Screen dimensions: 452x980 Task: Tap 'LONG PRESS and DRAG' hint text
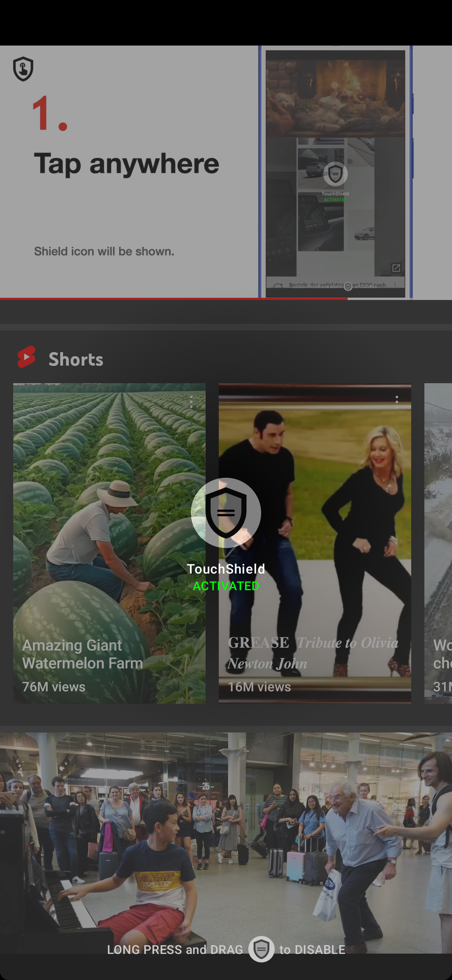point(175,950)
